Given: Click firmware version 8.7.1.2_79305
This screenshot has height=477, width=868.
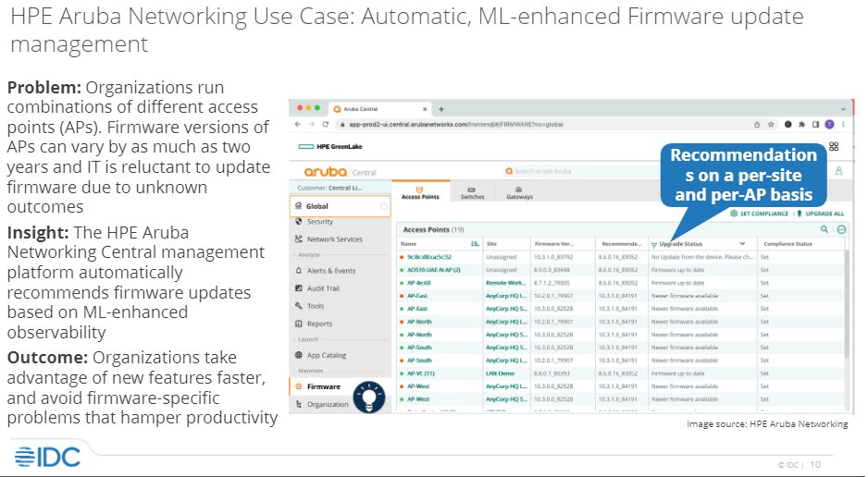Looking at the screenshot, I should [552, 283].
